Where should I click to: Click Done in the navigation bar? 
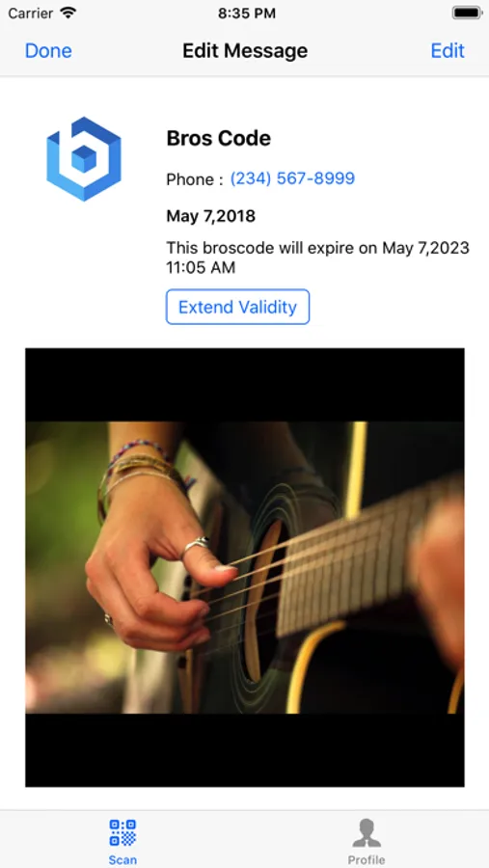(x=48, y=51)
